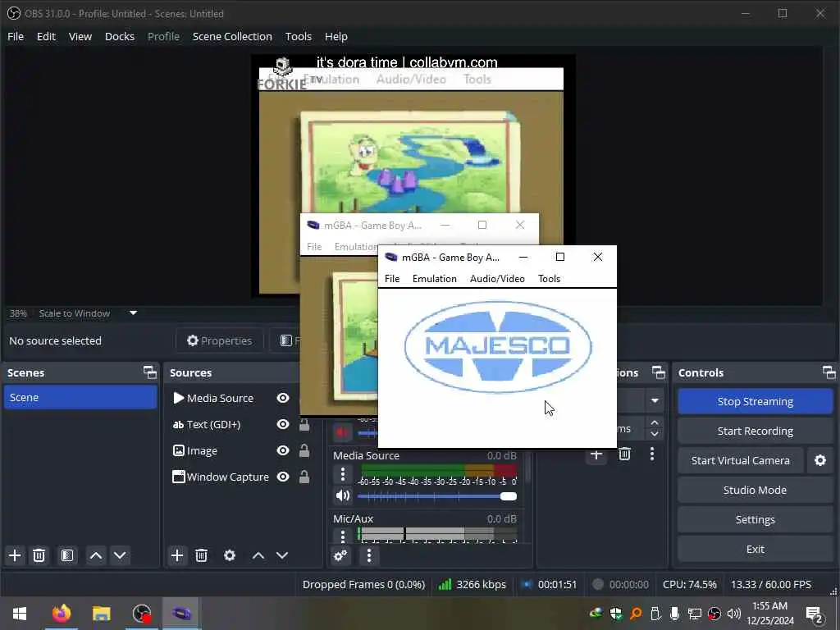Open transition properties three dots
840x630 pixels.
pos(652,454)
